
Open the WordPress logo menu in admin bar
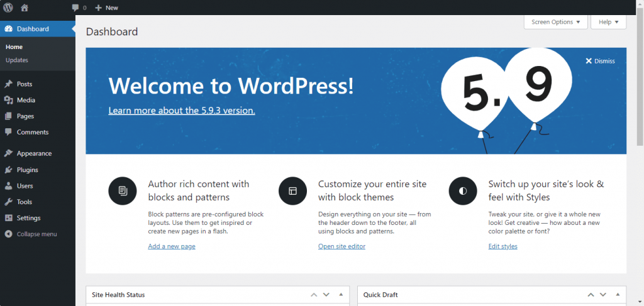click(8, 8)
